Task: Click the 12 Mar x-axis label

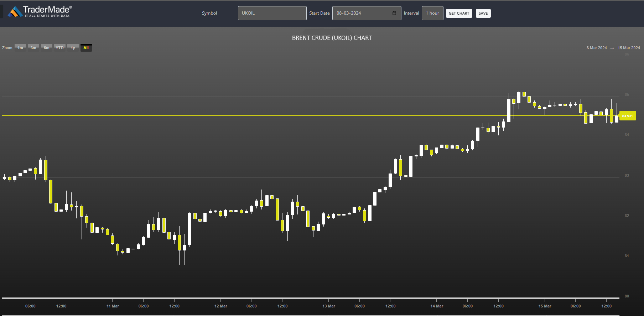Action: pos(221,306)
